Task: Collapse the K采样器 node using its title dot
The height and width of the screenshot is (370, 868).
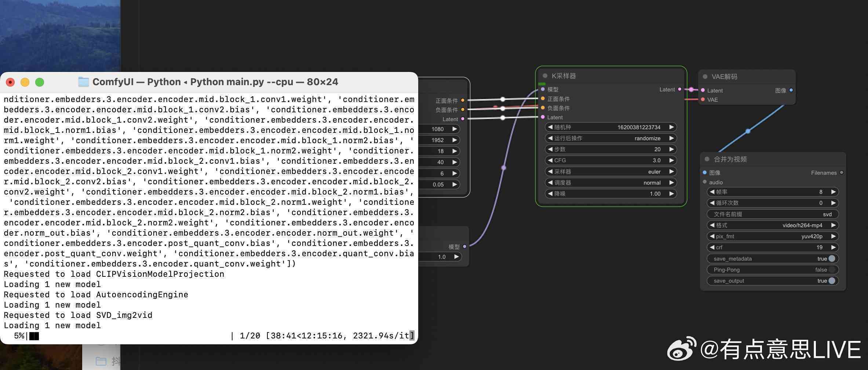Action: 545,76
